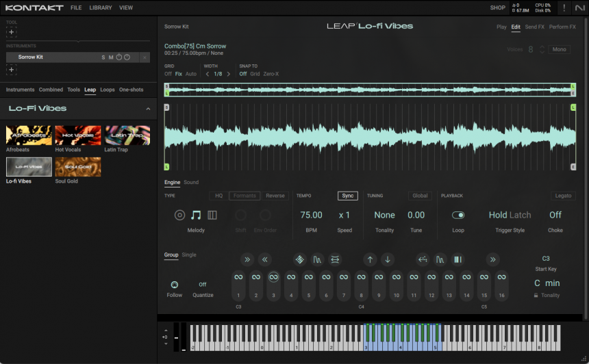Switch to the Play tab

[501, 27]
